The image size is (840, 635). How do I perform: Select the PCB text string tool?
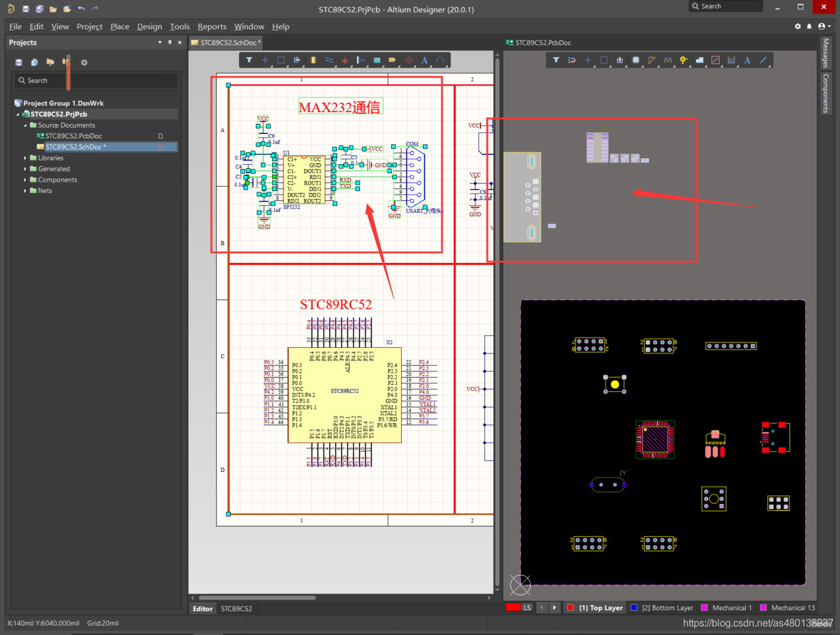pyautogui.click(x=747, y=60)
